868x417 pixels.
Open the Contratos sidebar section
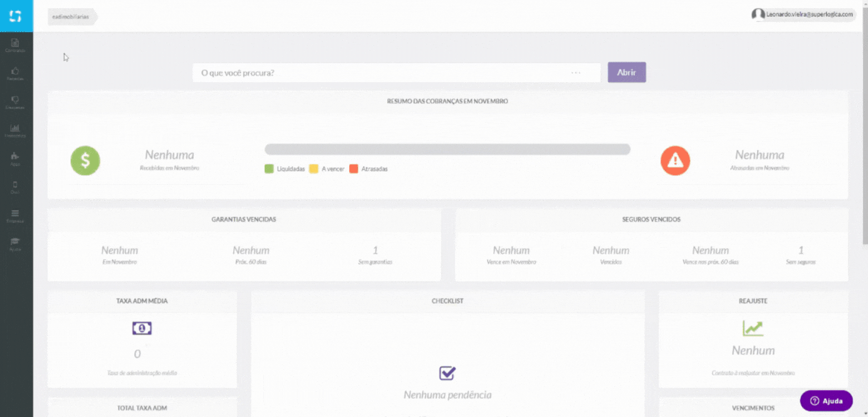click(x=16, y=45)
